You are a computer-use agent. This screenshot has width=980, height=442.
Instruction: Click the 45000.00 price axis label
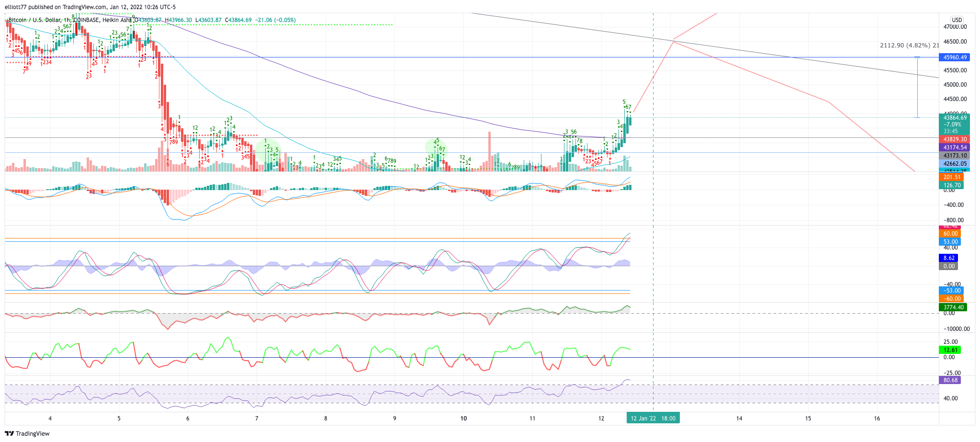[955, 85]
